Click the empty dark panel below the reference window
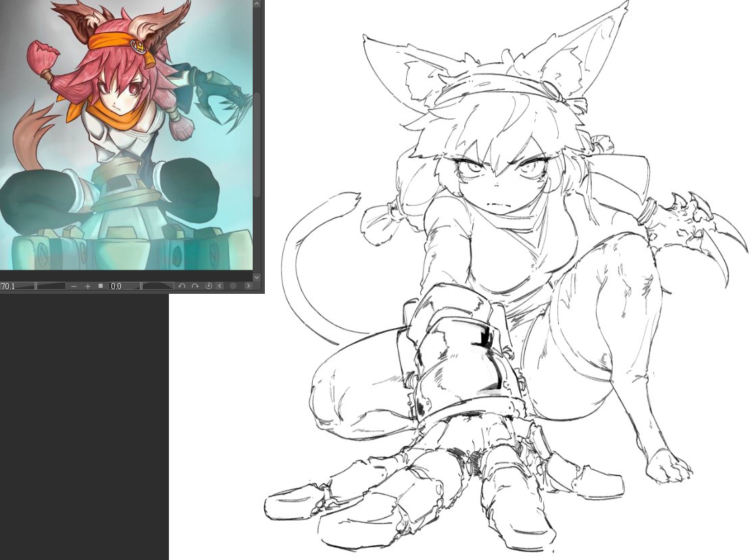This screenshot has height=560, width=752. coord(84,427)
